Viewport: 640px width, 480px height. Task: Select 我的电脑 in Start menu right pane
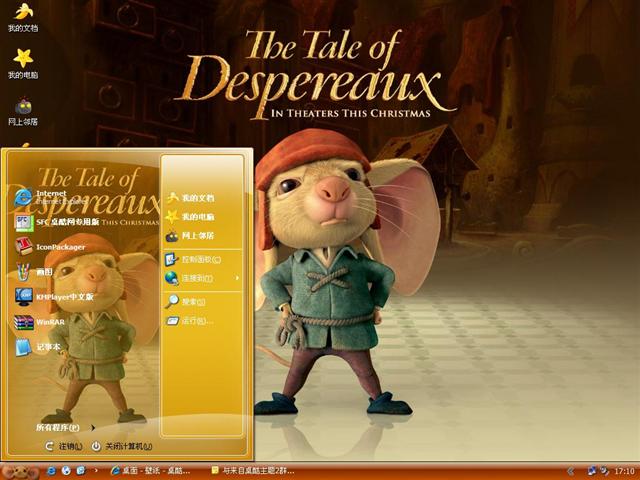pos(191,217)
